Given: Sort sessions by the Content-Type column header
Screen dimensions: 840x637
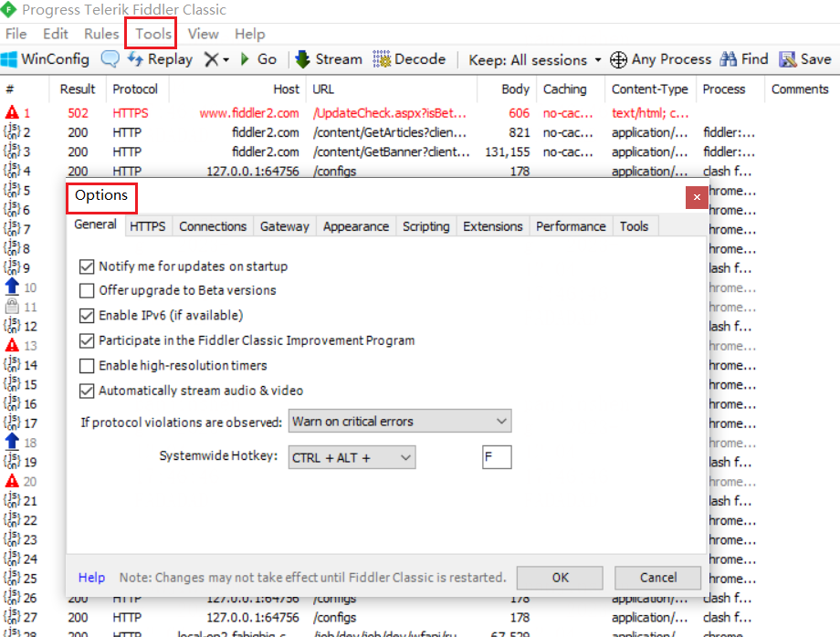Looking at the screenshot, I should click(x=650, y=89).
